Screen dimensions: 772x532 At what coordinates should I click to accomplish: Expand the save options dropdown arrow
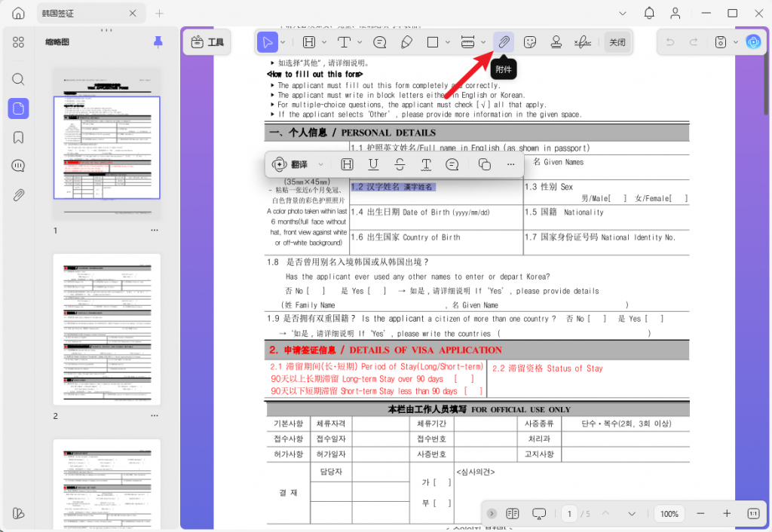click(736, 42)
